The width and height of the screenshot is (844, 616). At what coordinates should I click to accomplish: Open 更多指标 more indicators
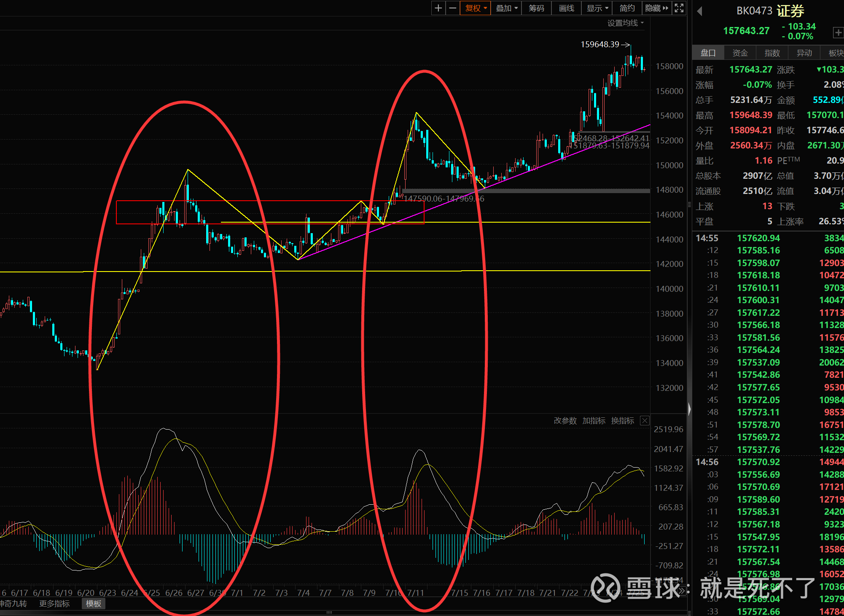(x=54, y=604)
